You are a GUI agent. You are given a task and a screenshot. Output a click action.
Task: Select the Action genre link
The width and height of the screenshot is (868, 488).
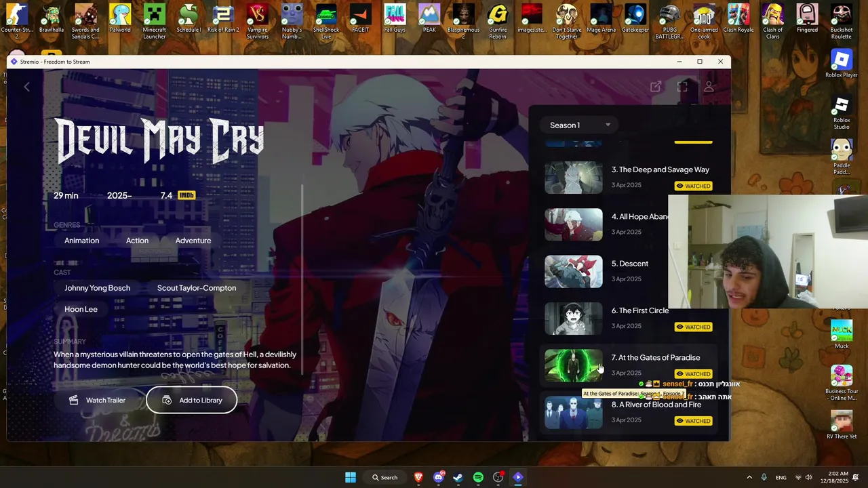137,241
